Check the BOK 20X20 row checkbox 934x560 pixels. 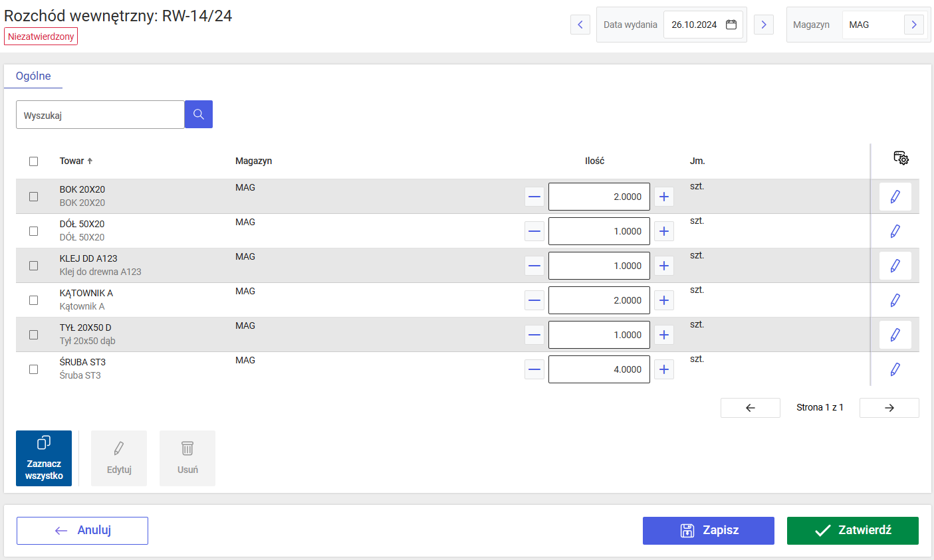[34, 197]
